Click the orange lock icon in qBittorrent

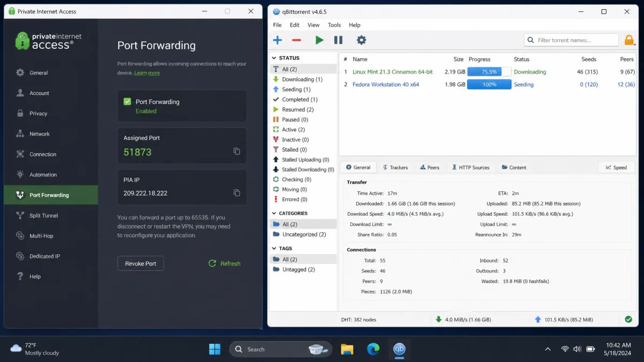(x=630, y=40)
